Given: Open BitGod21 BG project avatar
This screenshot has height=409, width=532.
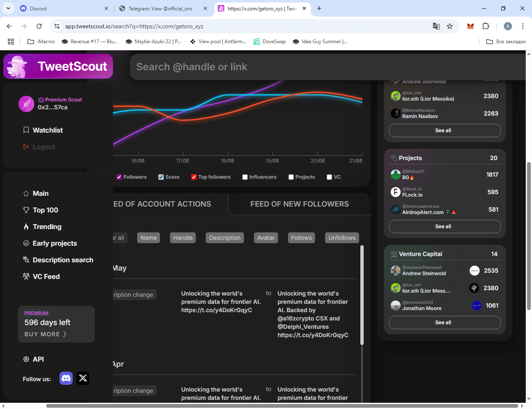Looking at the screenshot, I should [x=396, y=175].
